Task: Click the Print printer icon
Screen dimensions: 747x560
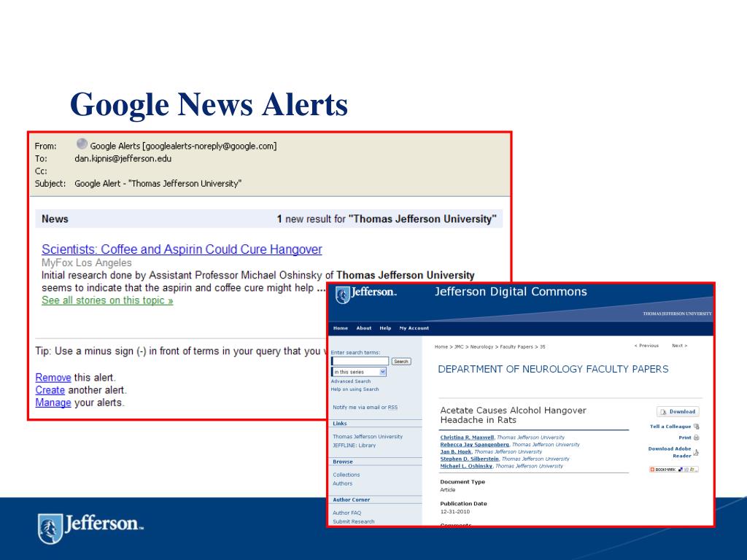Action: [697, 437]
